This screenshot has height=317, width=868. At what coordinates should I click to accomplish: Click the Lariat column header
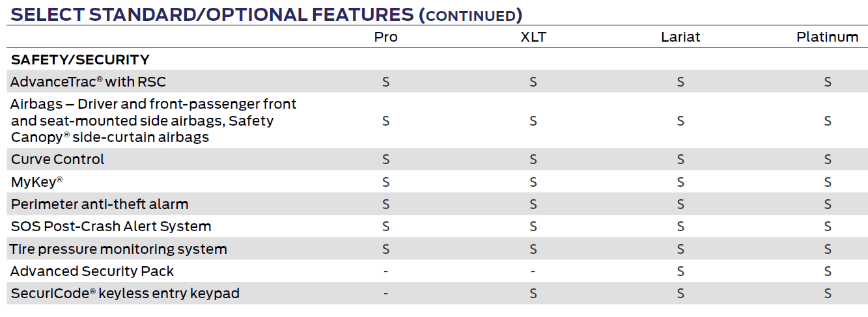point(680,37)
